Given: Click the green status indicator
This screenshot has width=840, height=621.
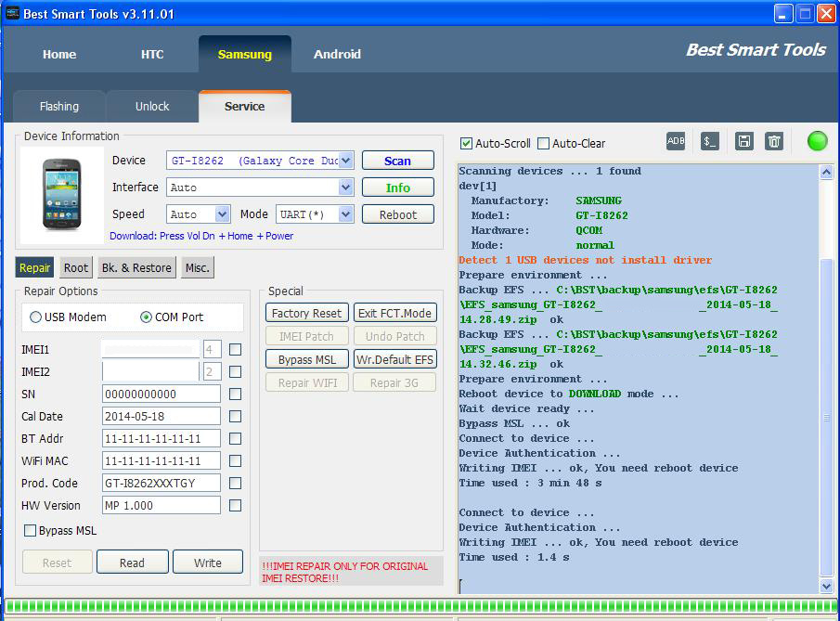Looking at the screenshot, I should [x=817, y=141].
